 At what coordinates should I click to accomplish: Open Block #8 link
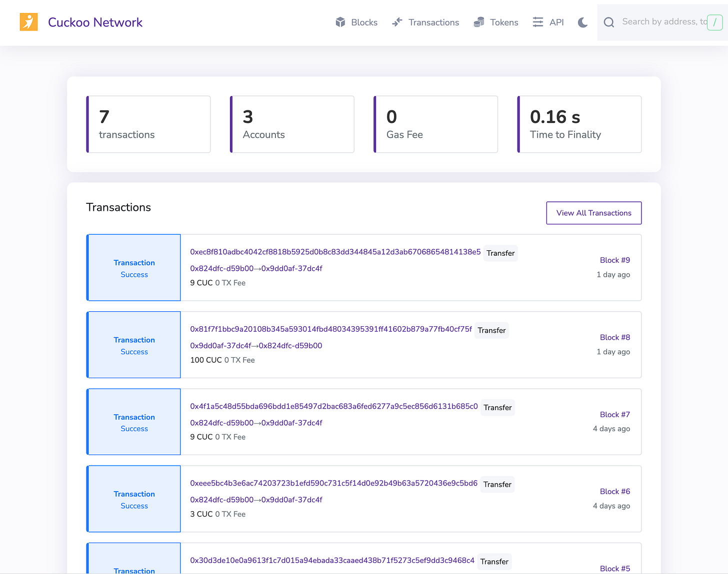(615, 337)
